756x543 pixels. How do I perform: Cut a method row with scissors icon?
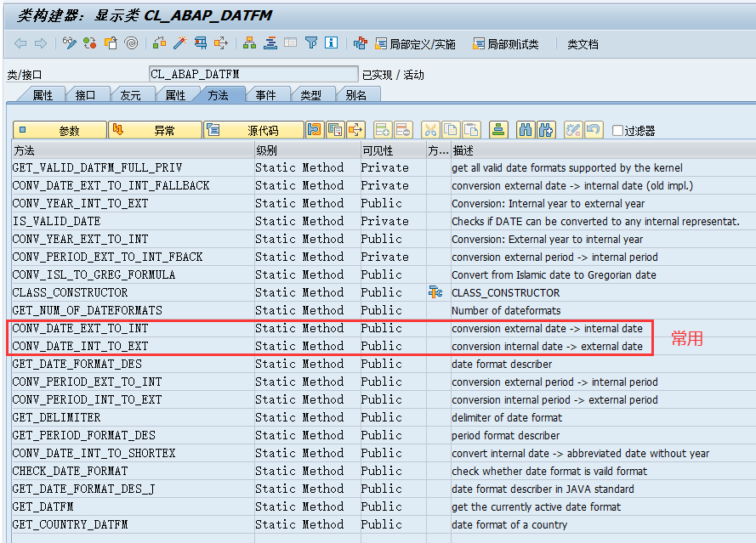coord(429,129)
